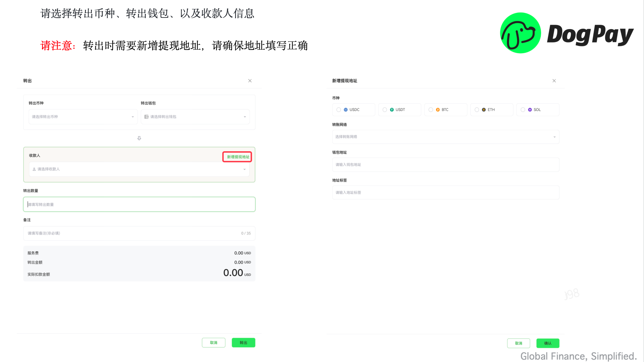The height and width of the screenshot is (362, 644).
Task: Pick the SOL radio option
Action: [x=523, y=110]
